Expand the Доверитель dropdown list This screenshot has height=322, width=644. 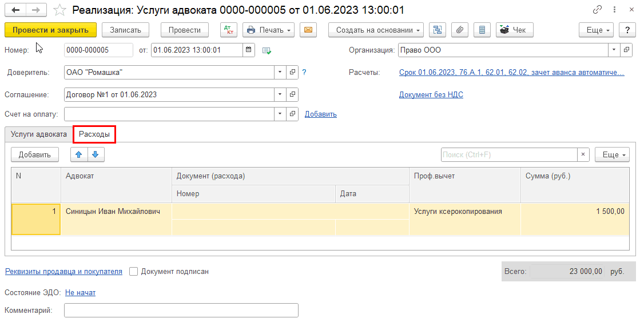[280, 72]
